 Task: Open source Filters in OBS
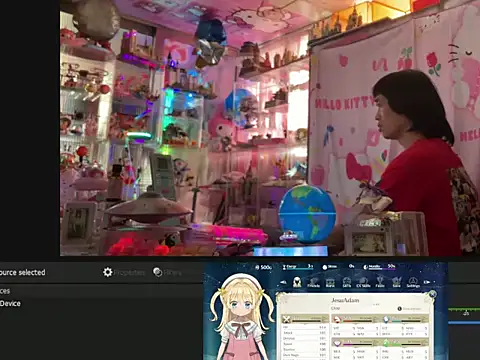pos(167,272)
